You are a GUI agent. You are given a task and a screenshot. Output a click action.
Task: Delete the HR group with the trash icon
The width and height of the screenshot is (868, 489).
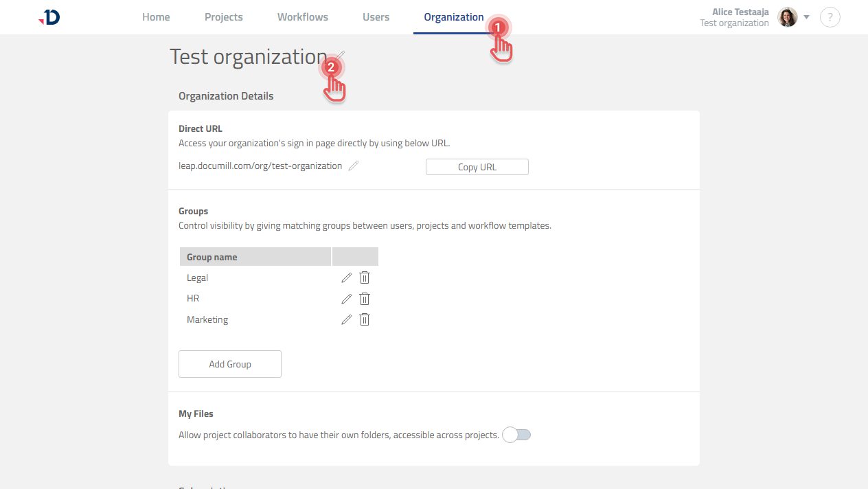tap(364, 298)
